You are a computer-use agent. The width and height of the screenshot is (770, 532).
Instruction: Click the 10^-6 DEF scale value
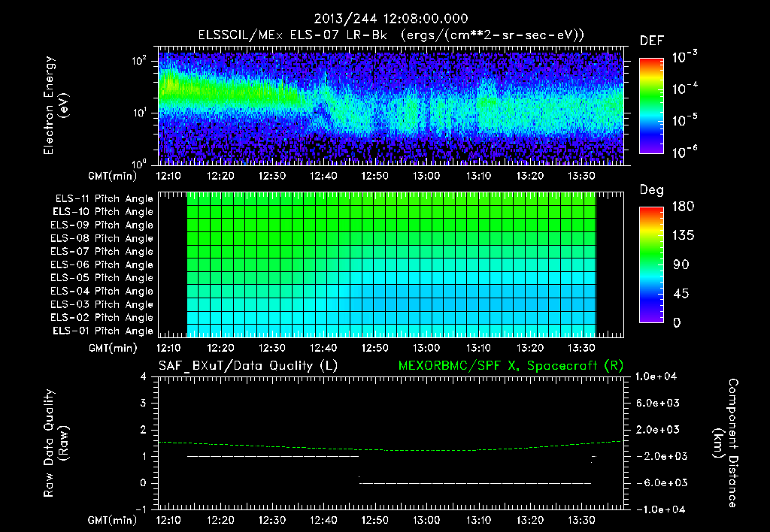point(684,152)
